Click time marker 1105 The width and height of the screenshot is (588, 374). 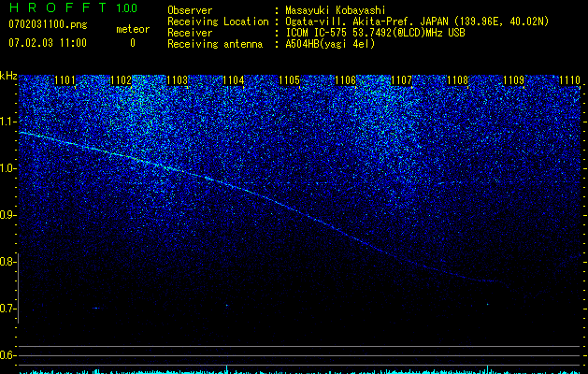pos(289,80)
